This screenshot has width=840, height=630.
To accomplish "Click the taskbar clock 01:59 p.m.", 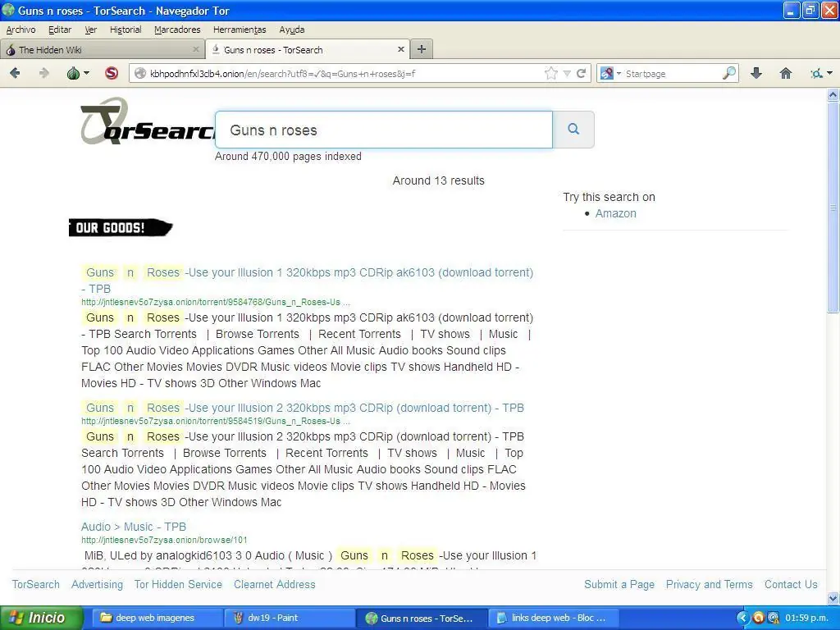I will [806, 618].
